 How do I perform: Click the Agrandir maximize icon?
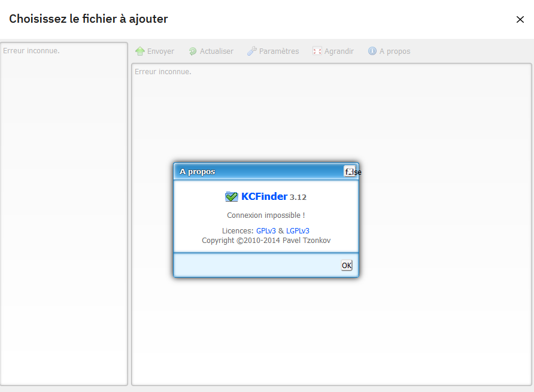pyautogui.click(x=317, y=51)
